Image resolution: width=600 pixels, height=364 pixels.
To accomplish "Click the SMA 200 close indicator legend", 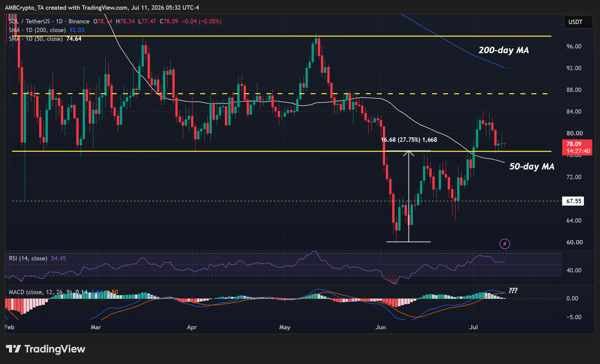I will coord(47,30).
